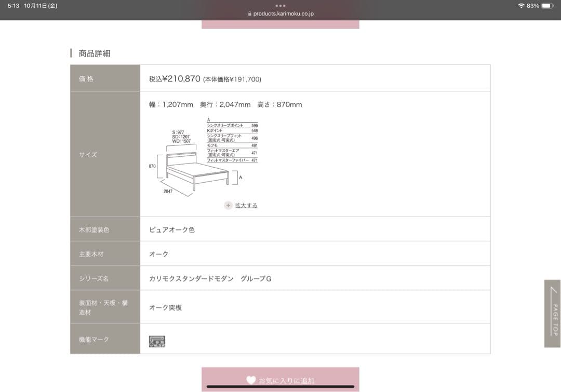Click the 商品詳細 section heading
561x392 pixels.
coord(95,52)
